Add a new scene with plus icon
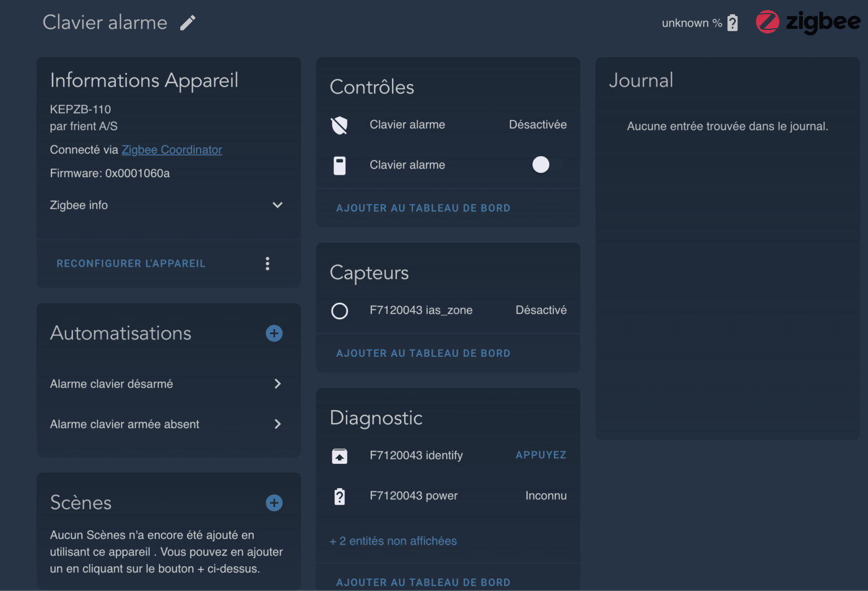Viewport: 868px width, 591px height. pyautogui.click(x=274, y=503)
